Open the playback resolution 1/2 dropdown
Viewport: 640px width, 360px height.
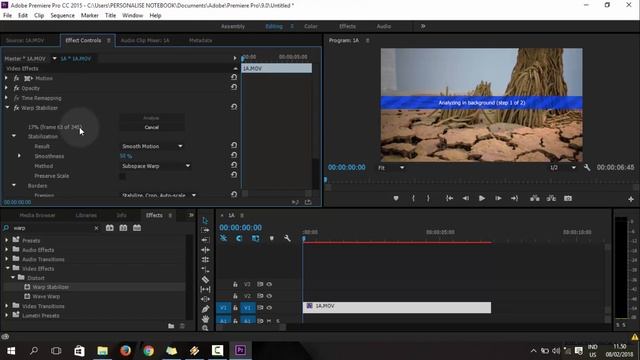(562, 168)
